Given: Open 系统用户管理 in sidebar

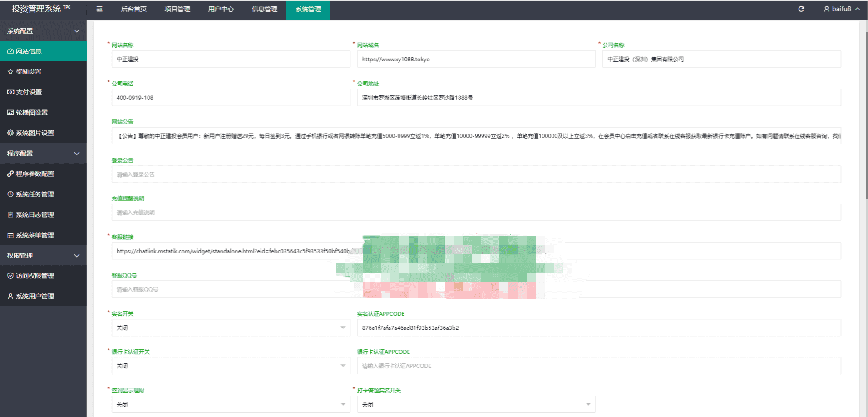Looking at the screenshot, I should click(34, 297).
